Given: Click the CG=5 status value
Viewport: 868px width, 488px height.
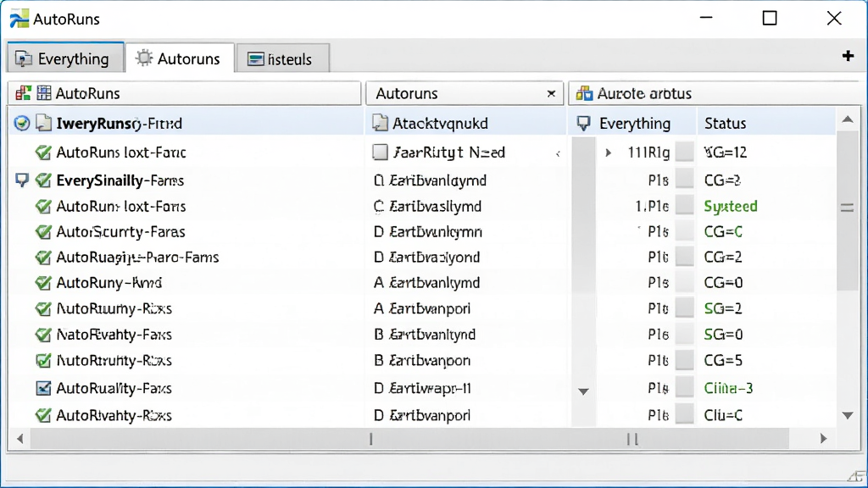Looking at the screenshot, I should [723, 360].
